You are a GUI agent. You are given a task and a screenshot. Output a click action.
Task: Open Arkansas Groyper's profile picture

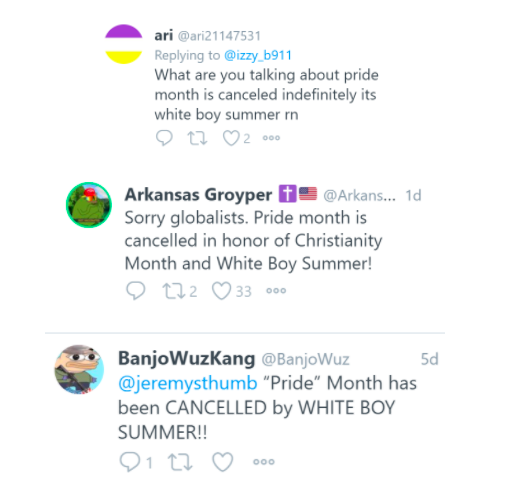(89, 205)
